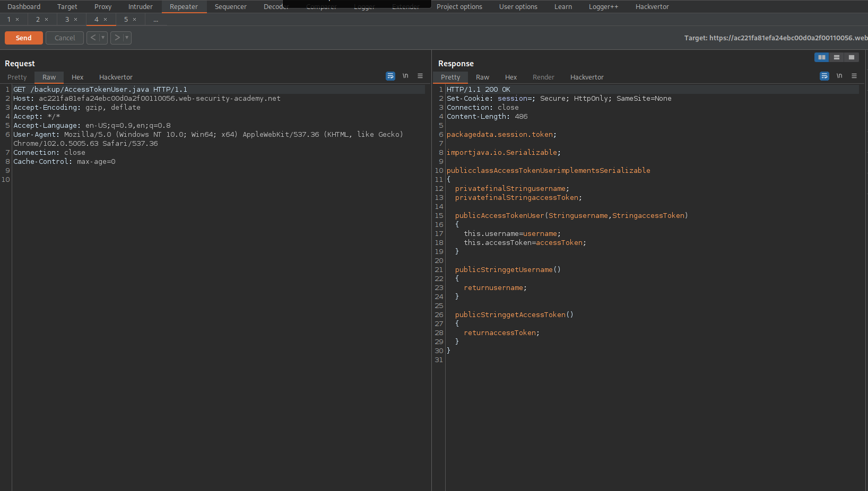Go forward to next request in history
The width and height of the screenshot is (868, 491).
[117, 38]
